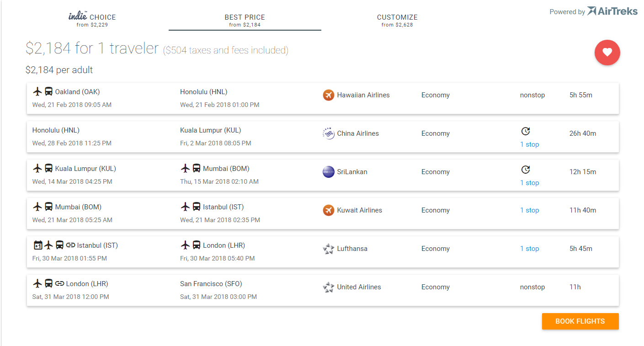Click the Hawaiian Airlines logo icon
This screenshot has height=346, width=644.
click(328, 95)
